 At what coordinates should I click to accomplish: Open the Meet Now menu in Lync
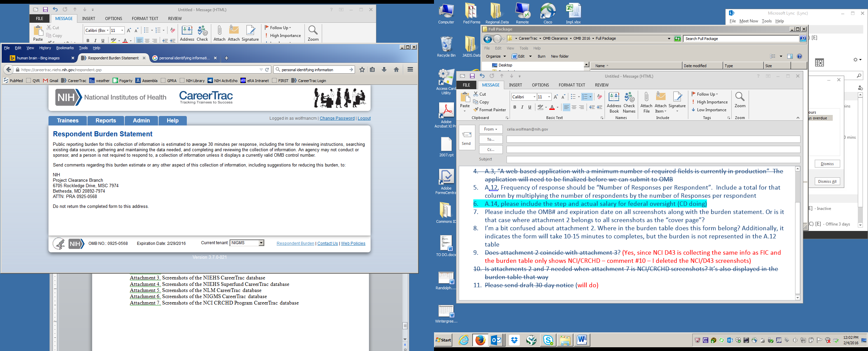749,21
